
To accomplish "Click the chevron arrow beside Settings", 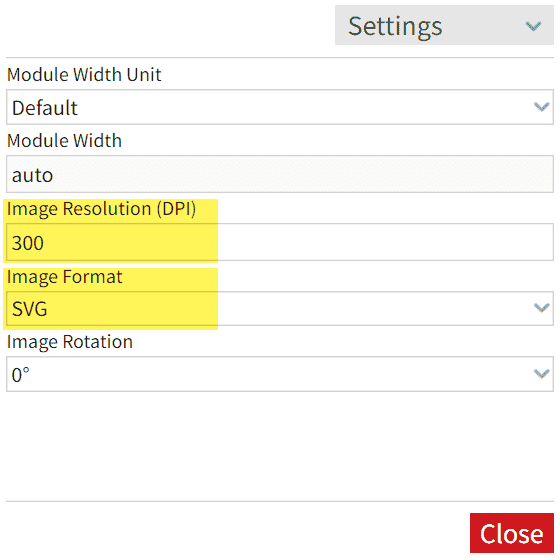I will pos(533,26).
